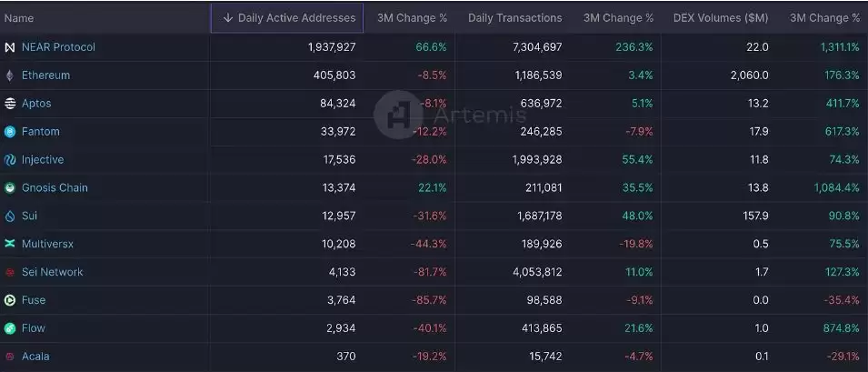Click the last 3M Change % header
This screenshot has height=372, width=868.
coord(824,18)
